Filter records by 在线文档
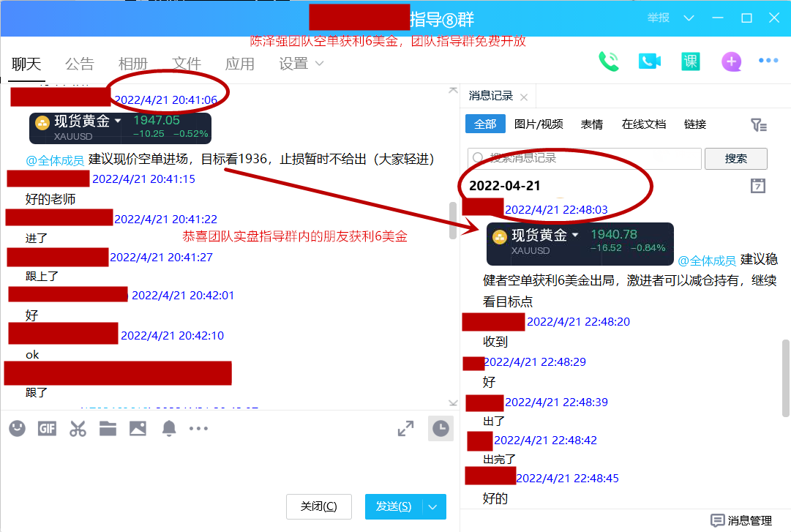Viewport: 791px width, 532px height. pyautogui.click(x=644, y=124)
